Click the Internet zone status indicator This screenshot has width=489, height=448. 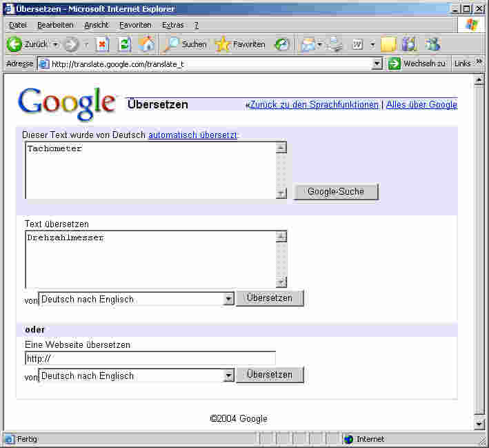coord(364,439)
